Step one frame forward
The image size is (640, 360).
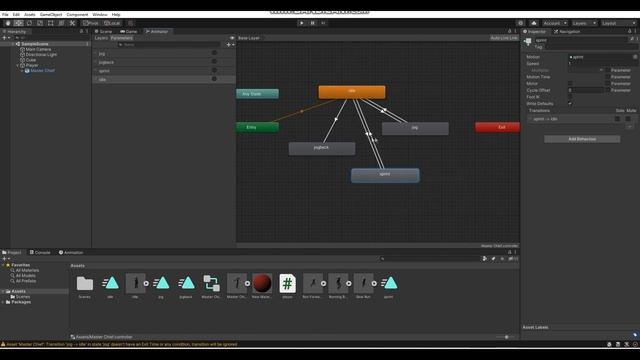pos(323,23)
